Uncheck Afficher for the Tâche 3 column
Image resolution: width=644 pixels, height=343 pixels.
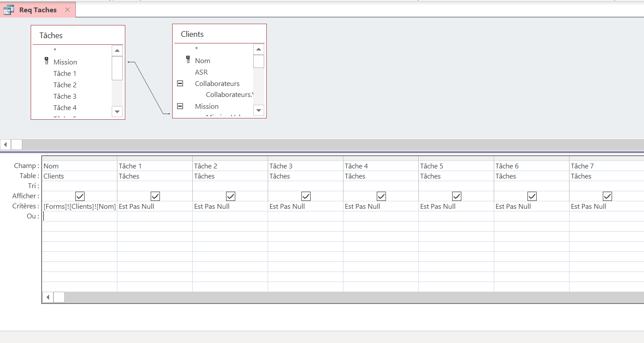pos(306,196)
